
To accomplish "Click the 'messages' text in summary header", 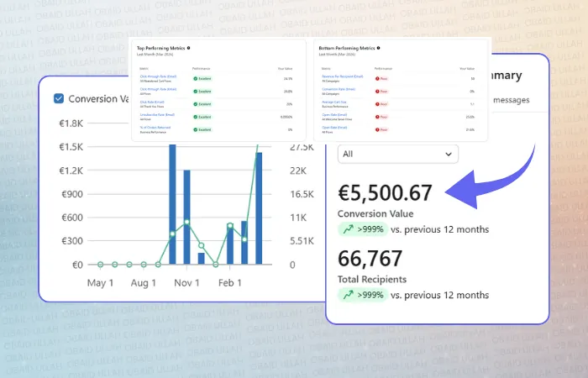I will (511, 100).
